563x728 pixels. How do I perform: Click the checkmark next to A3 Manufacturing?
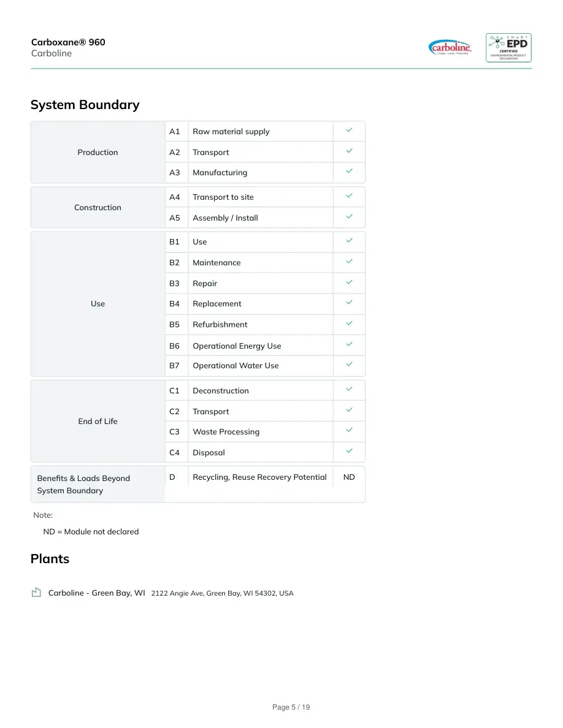(x=349, y=172)
